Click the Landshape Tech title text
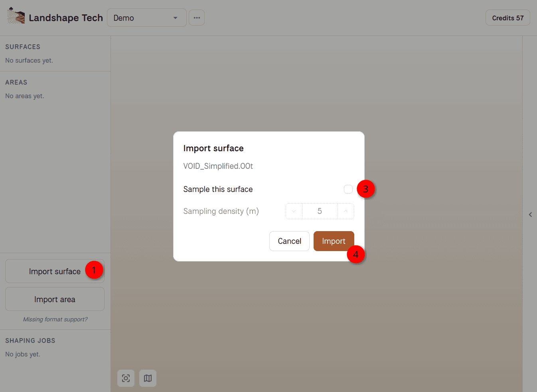The image size is (537, 392). (x=66, y=18)
